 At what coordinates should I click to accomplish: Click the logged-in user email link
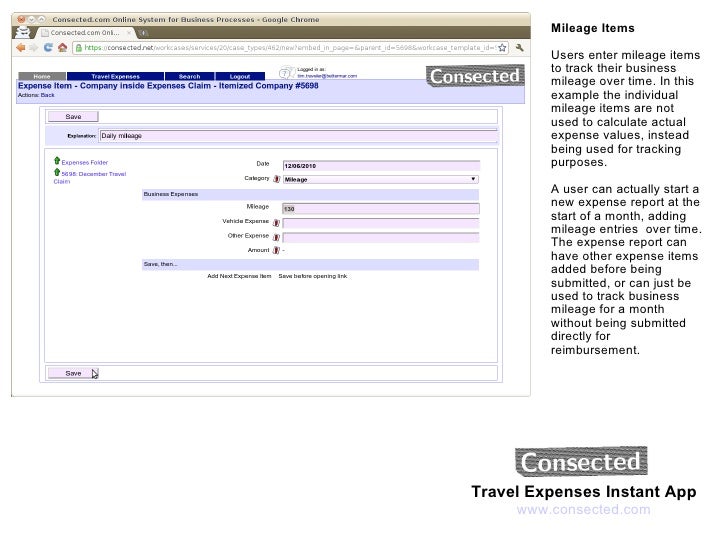click(327, 76)
